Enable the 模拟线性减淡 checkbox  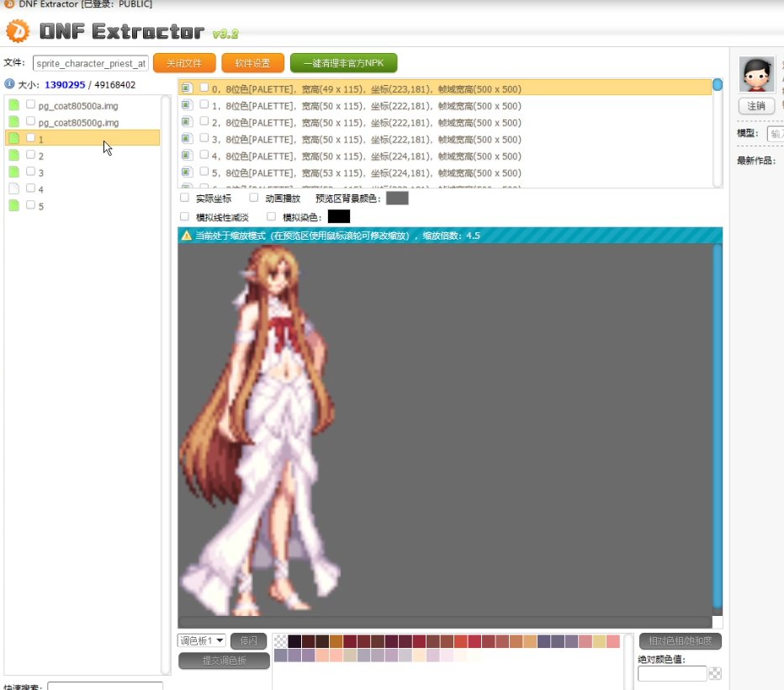(x=184, y=216)
